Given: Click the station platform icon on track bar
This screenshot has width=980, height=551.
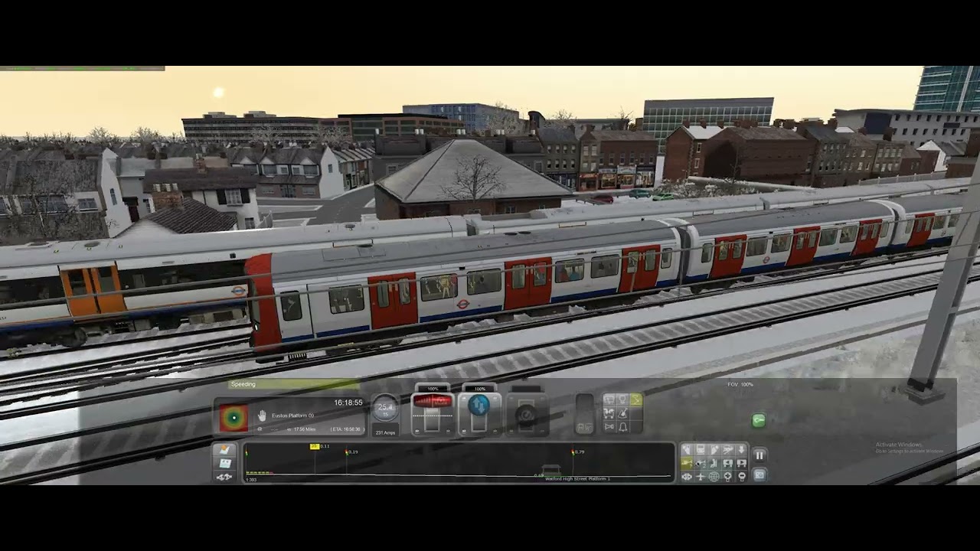Looking at the screenshot, I should point(552,471).
